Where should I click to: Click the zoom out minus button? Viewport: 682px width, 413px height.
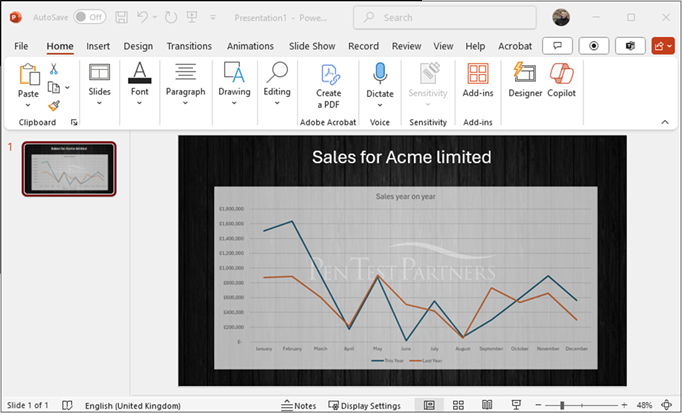click(x=538, y=405)
